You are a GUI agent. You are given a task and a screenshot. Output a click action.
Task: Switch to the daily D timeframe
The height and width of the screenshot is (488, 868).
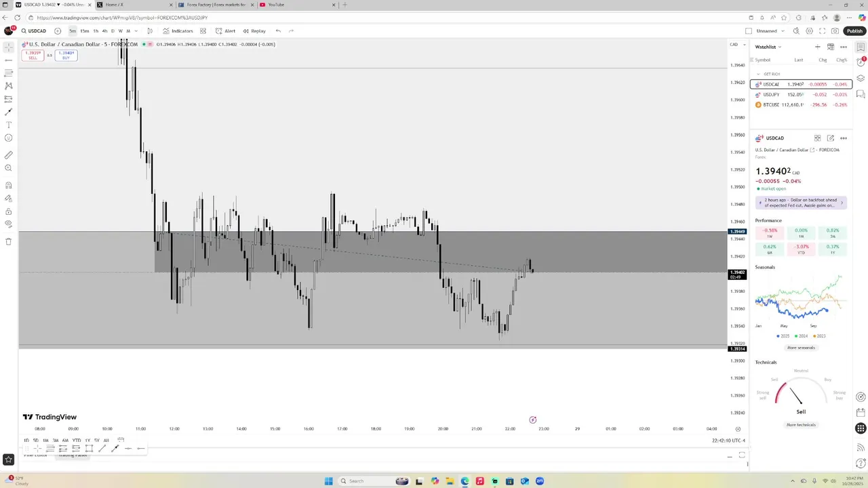pyautogui.click(x=113, y=30)
